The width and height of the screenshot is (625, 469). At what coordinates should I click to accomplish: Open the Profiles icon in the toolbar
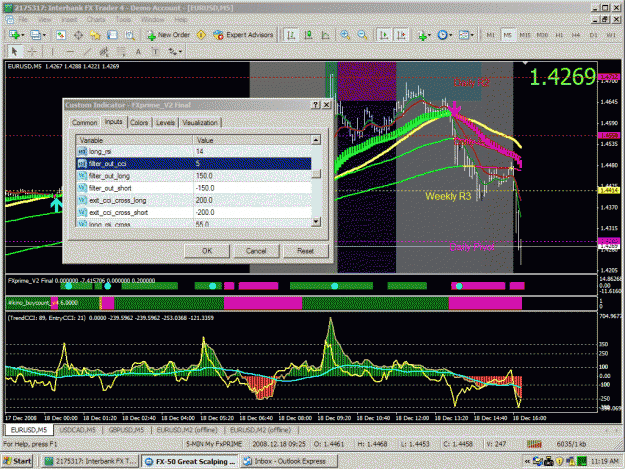pyautogui.click(x=35, y=35)
